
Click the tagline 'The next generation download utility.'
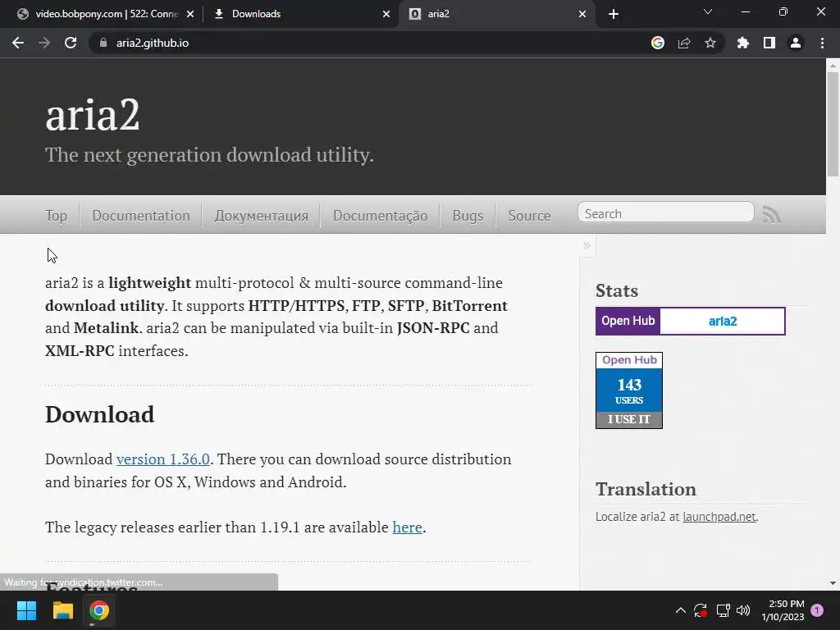(209, 155)
